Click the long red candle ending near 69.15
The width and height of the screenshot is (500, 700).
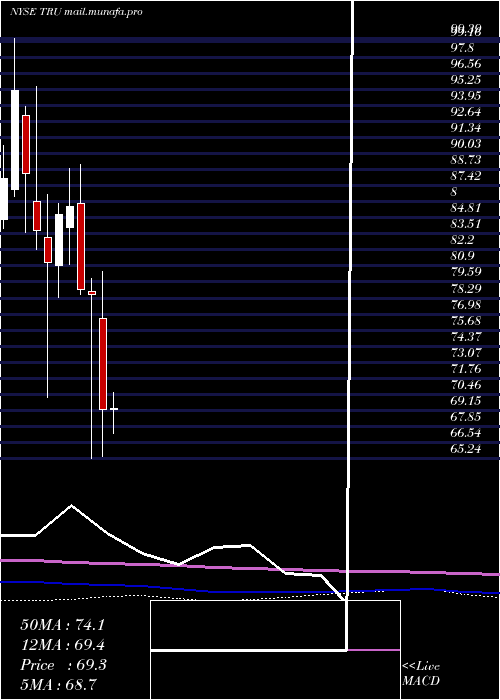(x=103, y=364)
